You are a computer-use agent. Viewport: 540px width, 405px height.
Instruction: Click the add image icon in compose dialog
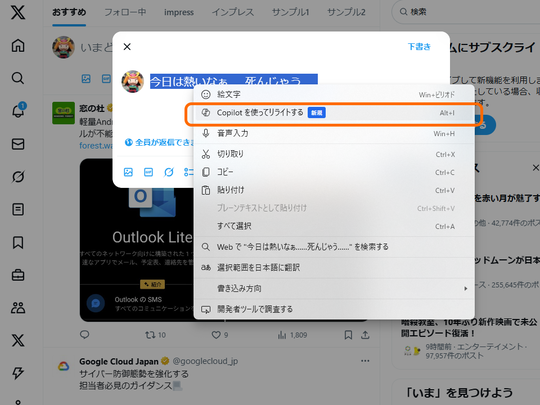(128, 172)
